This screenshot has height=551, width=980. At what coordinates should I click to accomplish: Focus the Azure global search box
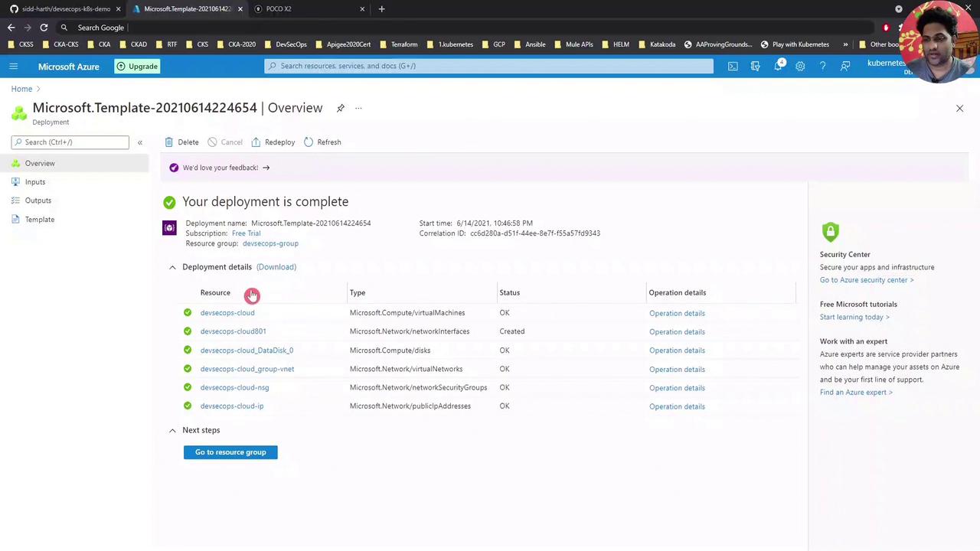coord(489,67)
